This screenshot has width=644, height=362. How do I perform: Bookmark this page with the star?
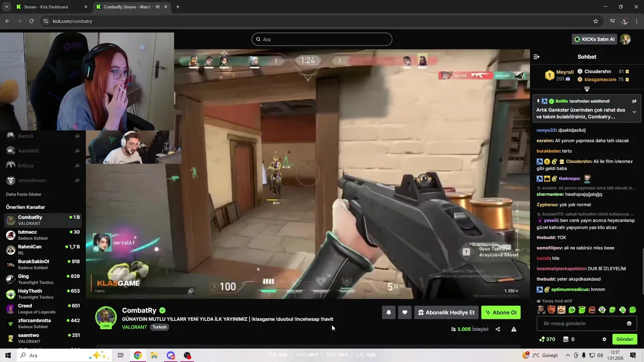click(x=596, y=21)
